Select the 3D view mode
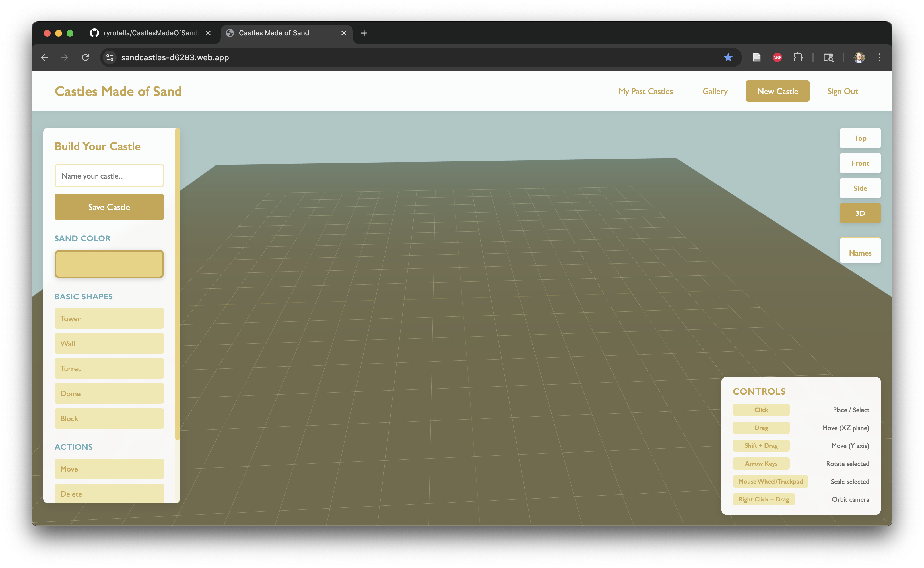 click(860, 213)
